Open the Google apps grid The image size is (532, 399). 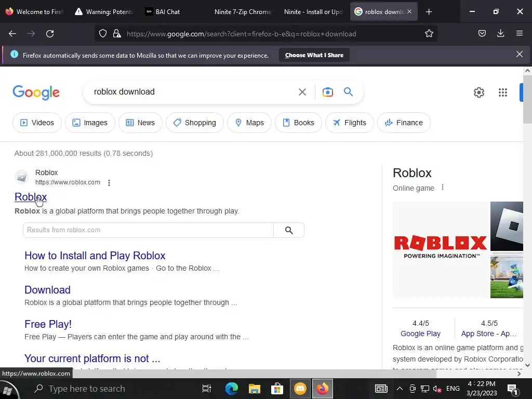503,92
